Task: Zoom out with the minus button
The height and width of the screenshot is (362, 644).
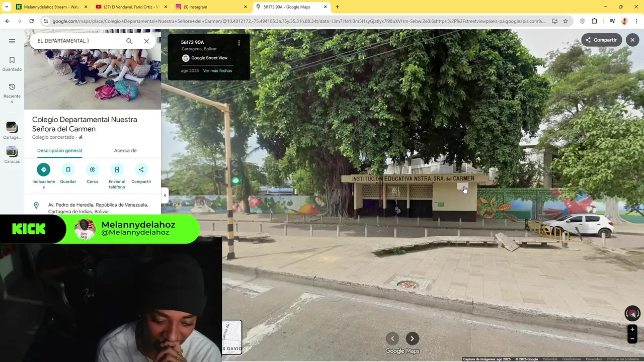Action: (x=632, y=339)
